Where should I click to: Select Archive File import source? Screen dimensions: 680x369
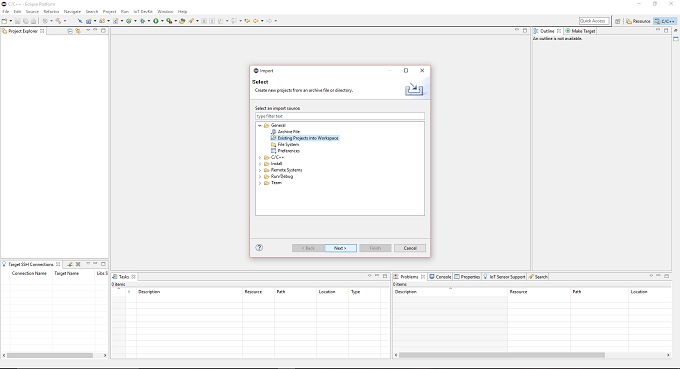285,131
